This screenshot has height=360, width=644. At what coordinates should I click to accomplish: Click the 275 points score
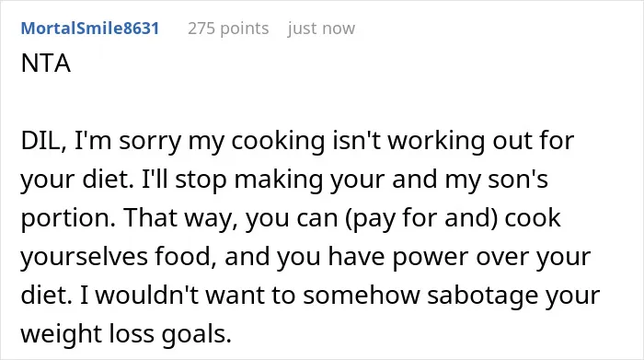(x=228, y=29)
